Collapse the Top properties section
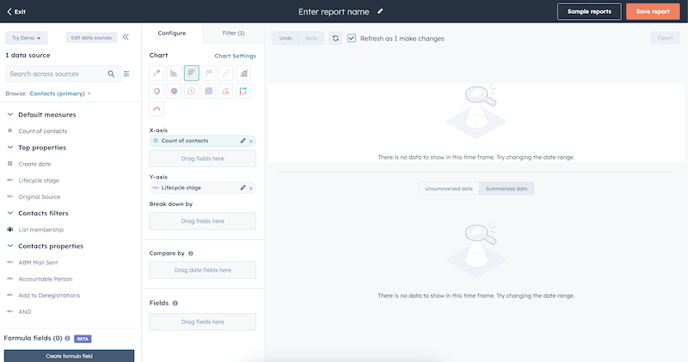 pos(10,147)
